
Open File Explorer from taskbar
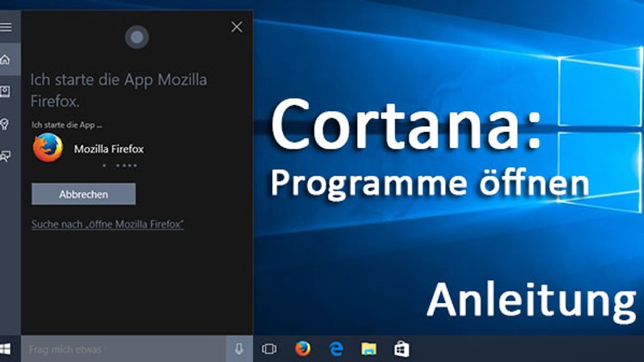[x=369, y=349]
